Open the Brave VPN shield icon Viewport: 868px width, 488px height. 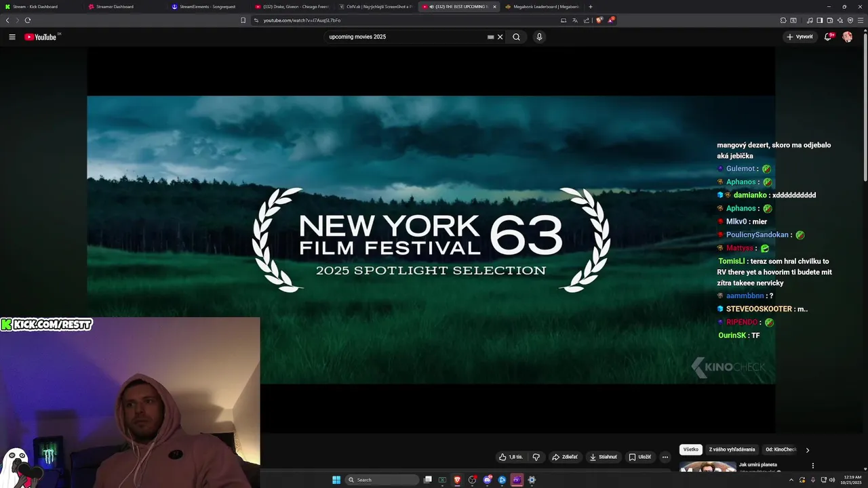[850, 20]
